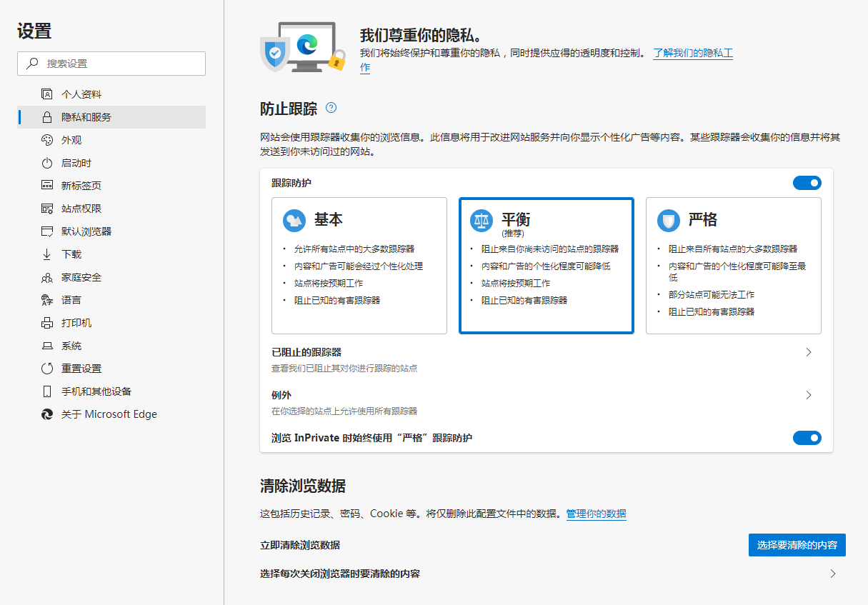Open the 例外 row chevron
868x605 pixels.
point(809,395)
